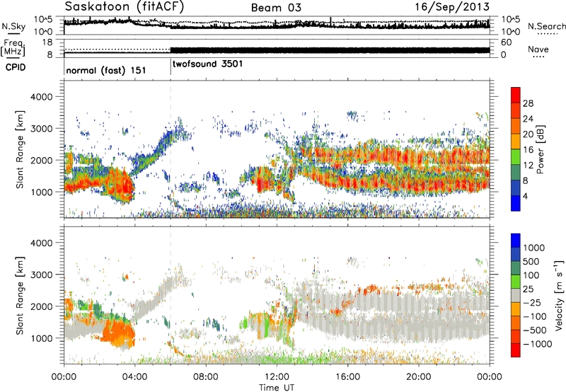
Task: Click the velocity colorbar value 1000
Action: [x=534, y=248]
